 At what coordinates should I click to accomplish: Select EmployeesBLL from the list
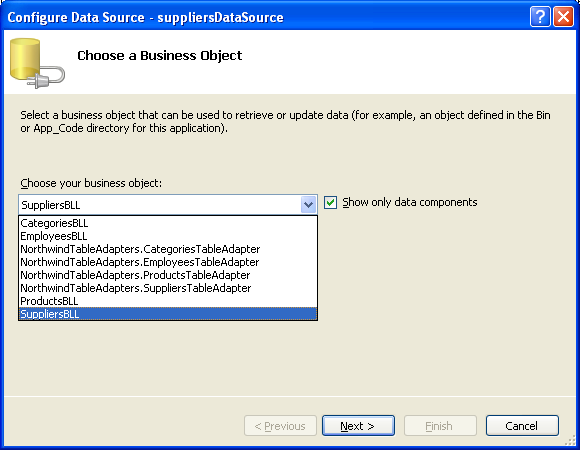(x=168, y=236)
